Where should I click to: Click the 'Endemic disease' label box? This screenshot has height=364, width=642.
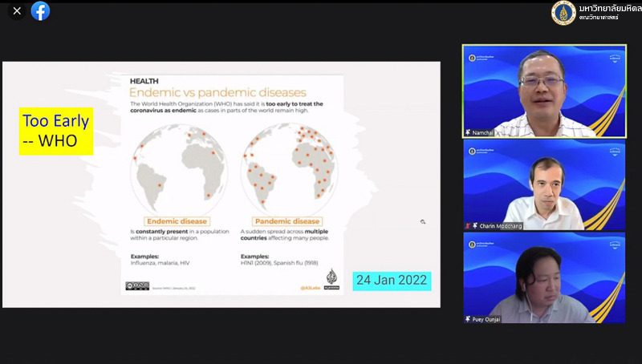(x=177, y=220)
